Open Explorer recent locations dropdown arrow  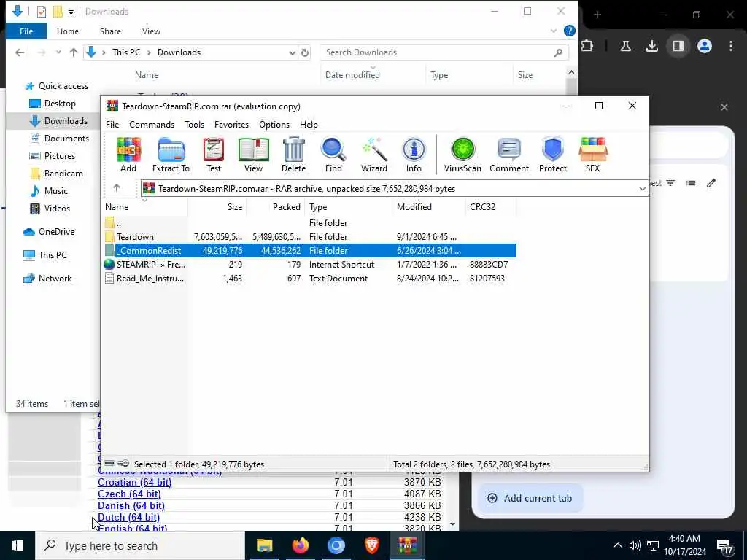(58, 52)
